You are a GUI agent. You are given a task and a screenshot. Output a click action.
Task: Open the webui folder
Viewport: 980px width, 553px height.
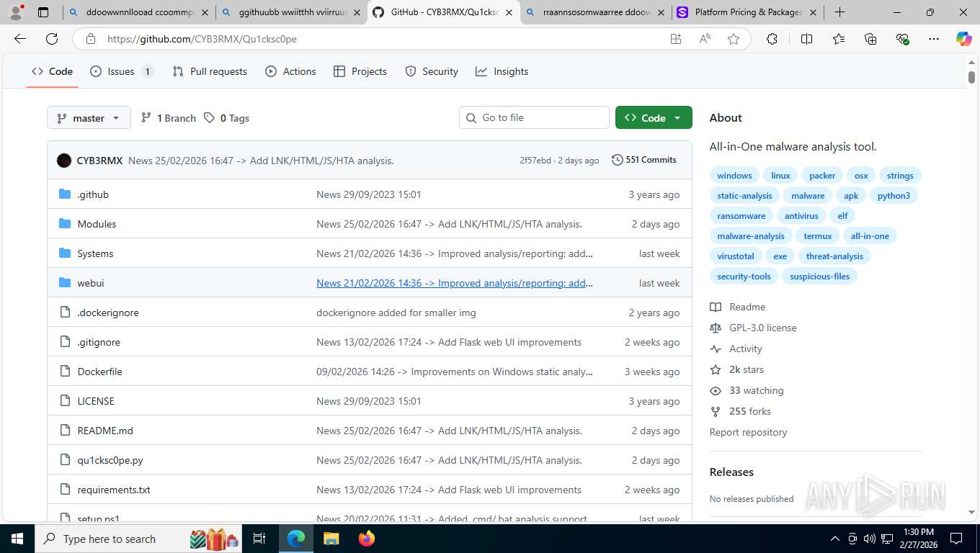pos(91,283)
